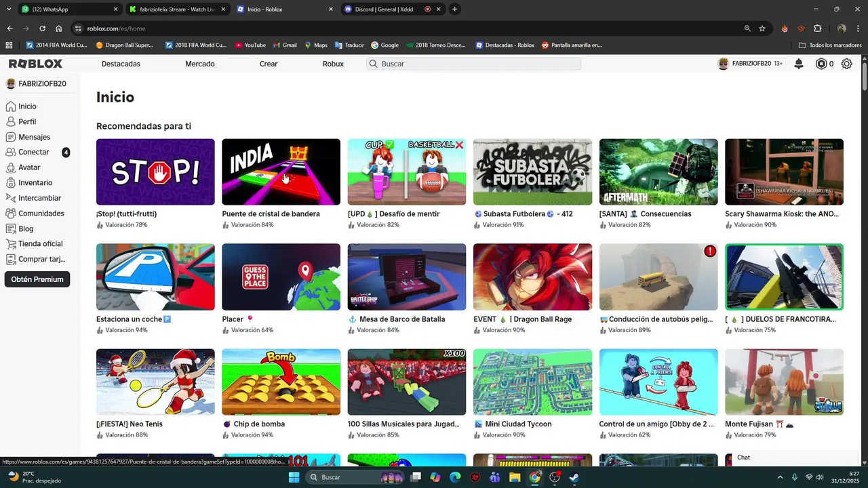Open Todos los marcadores folder

click(x=830, y=45)
